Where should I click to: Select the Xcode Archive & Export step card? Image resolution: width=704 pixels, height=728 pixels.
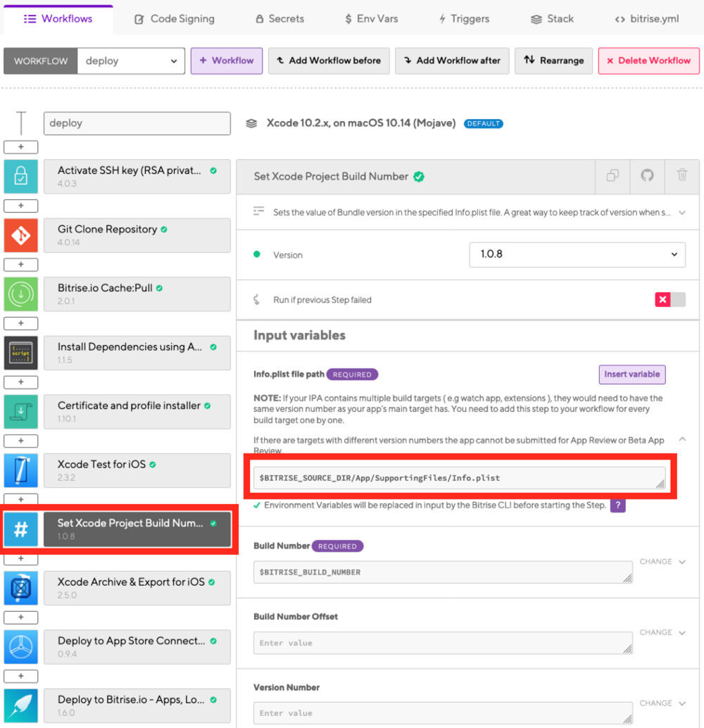[x=137, y=589]
